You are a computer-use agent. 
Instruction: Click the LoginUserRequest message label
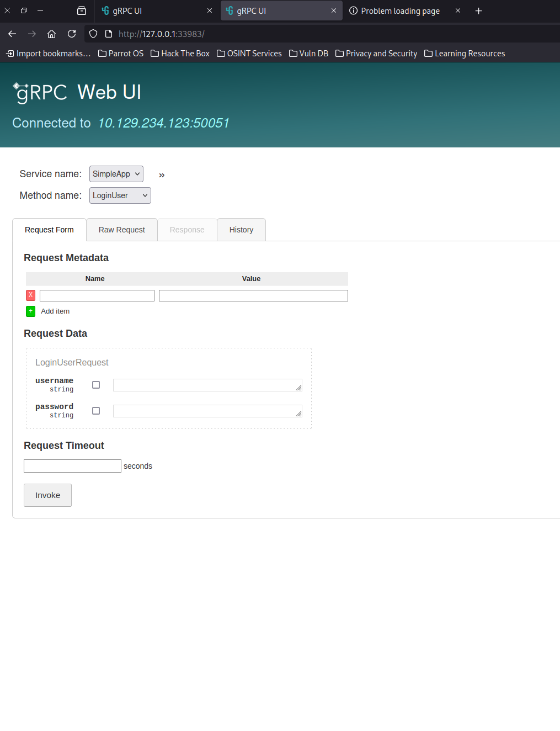pos(72,362)
